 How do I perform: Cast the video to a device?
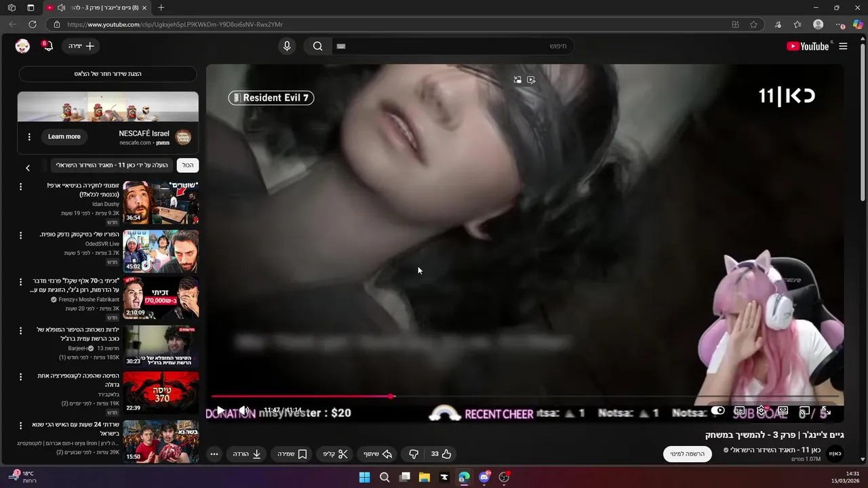pos(804,411)
